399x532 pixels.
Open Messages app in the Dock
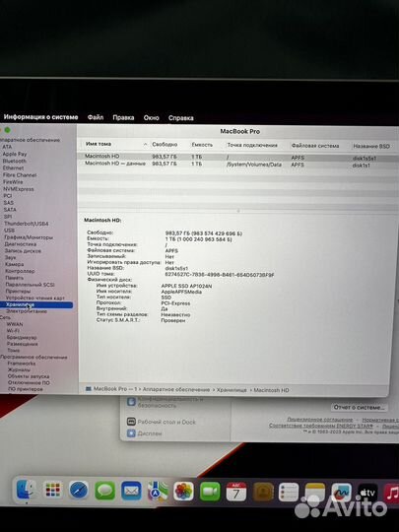point(104,491)
